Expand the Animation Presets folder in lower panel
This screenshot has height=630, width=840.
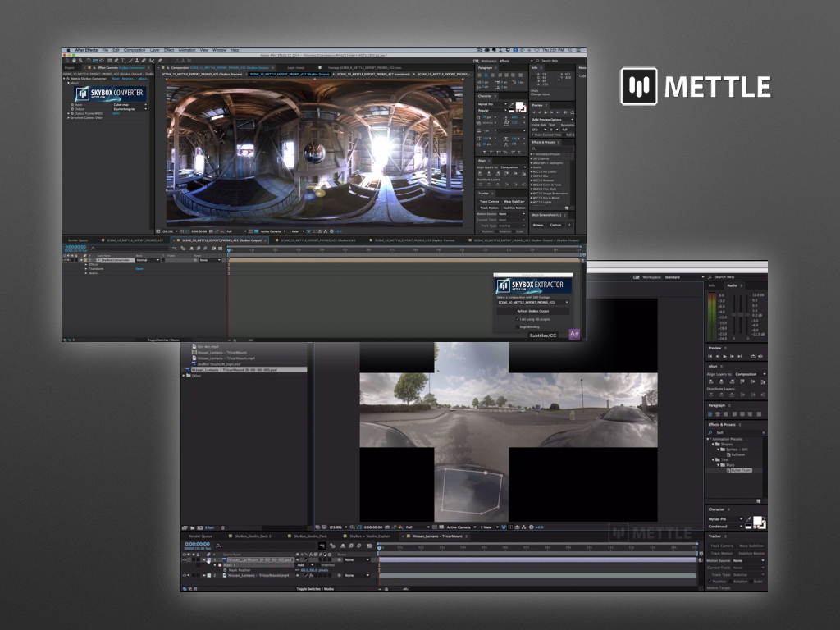pyautogui.click(x=708, y=439)
